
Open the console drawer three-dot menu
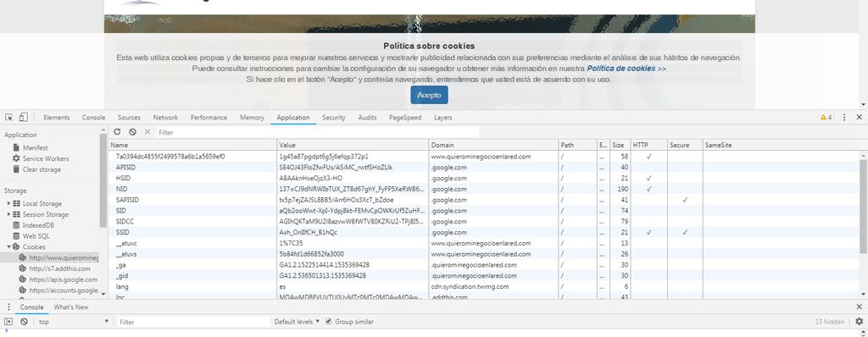[8, 307]
